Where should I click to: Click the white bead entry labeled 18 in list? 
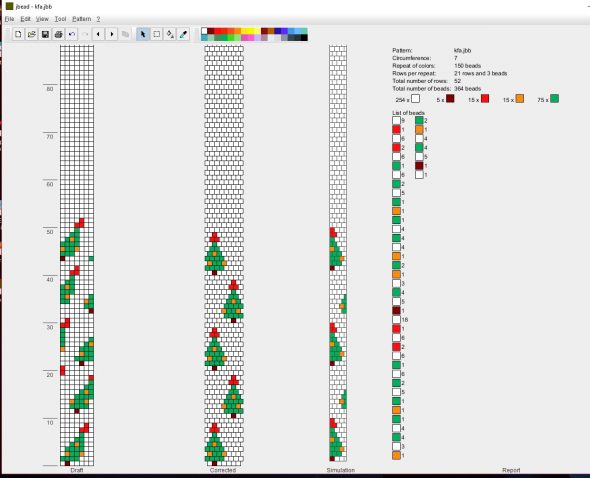coord(397,320)
